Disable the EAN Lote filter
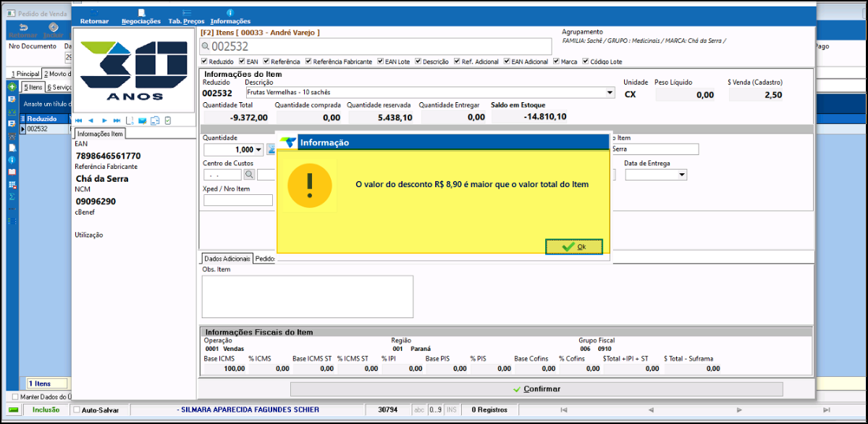The height and width of the screenshot is (424, 868). pos(380,62)
